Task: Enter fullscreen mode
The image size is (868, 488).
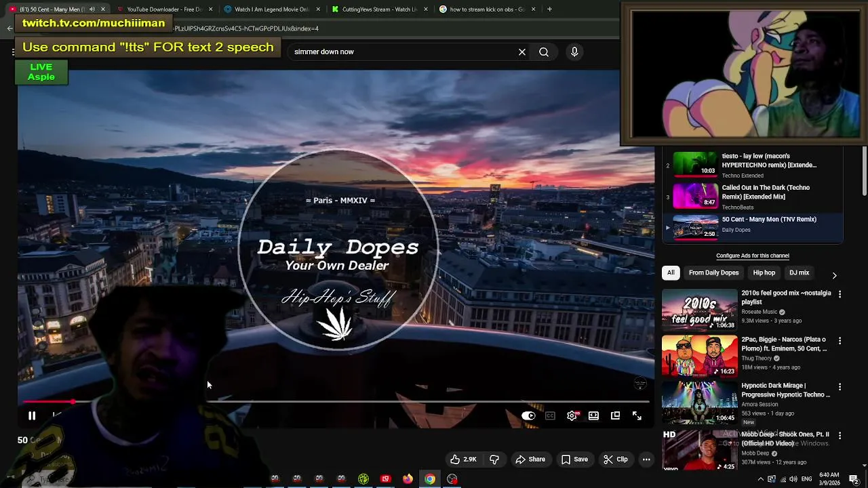Action: (x=637, y=415)
